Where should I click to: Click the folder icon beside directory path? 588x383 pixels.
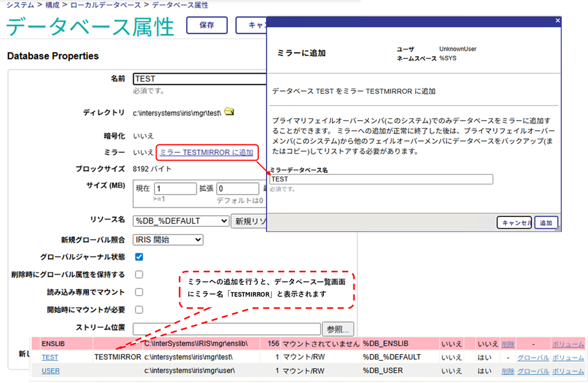(230, 112)
